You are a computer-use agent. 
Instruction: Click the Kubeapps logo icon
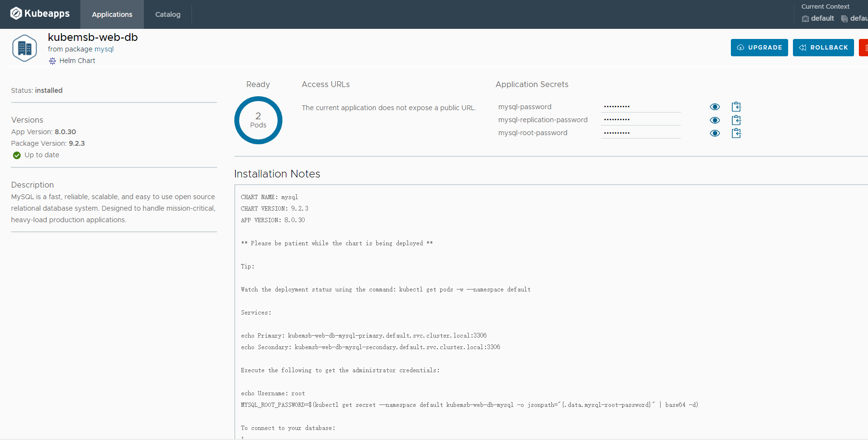[16, 13]
